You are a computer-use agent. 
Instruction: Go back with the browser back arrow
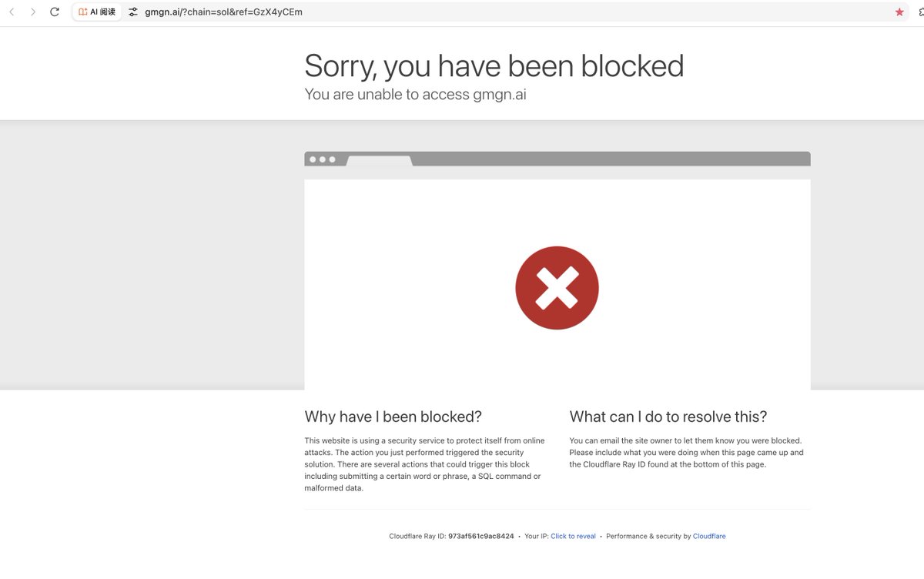[12, 12]
